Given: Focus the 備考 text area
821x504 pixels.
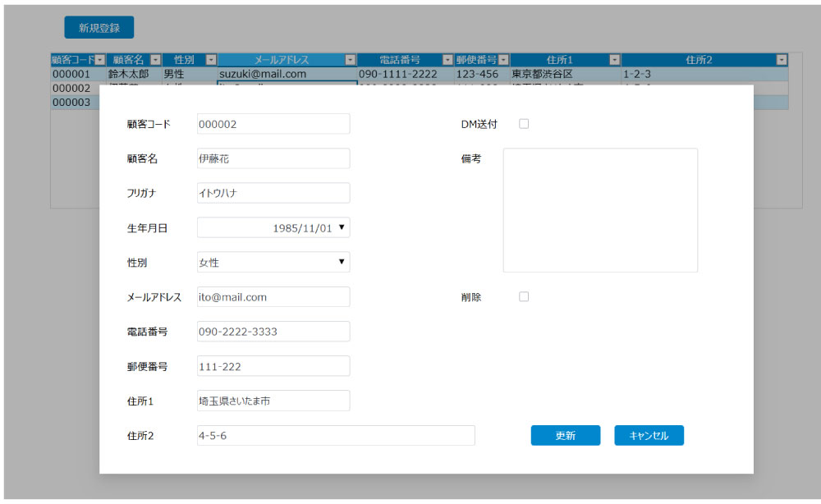Looking at the screenshot, I should 600,209.
